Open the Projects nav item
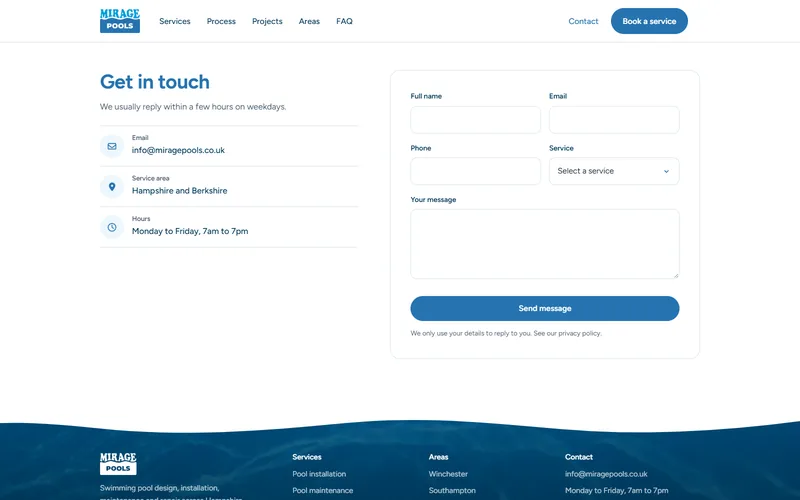The height and width of the screenshot is (500, 800). [267, 21]
